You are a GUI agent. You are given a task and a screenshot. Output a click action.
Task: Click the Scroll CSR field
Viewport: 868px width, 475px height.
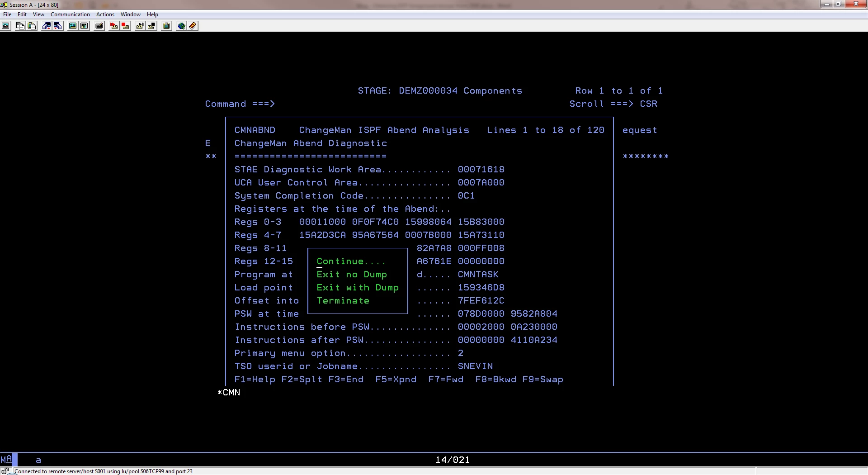tap(649, 104)
